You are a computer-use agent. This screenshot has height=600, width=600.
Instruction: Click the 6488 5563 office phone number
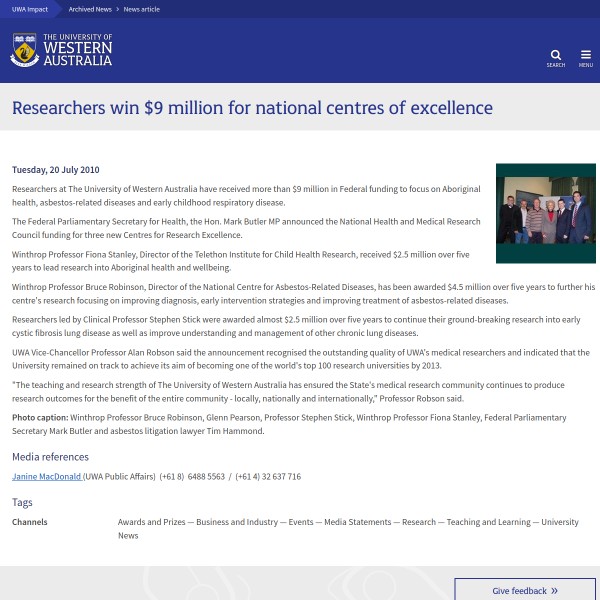point(204,476)
